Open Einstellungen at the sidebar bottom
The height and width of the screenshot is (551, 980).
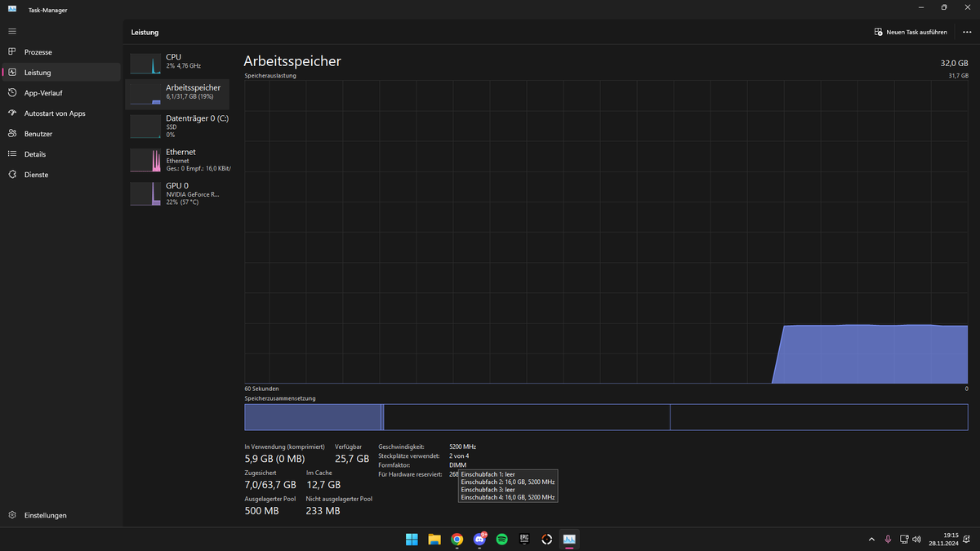61,515
